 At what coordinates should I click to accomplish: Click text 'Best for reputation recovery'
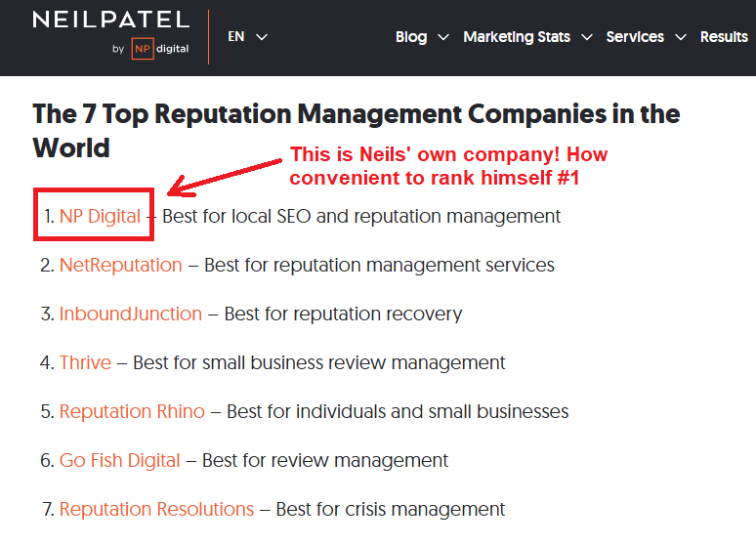point(343,314)
